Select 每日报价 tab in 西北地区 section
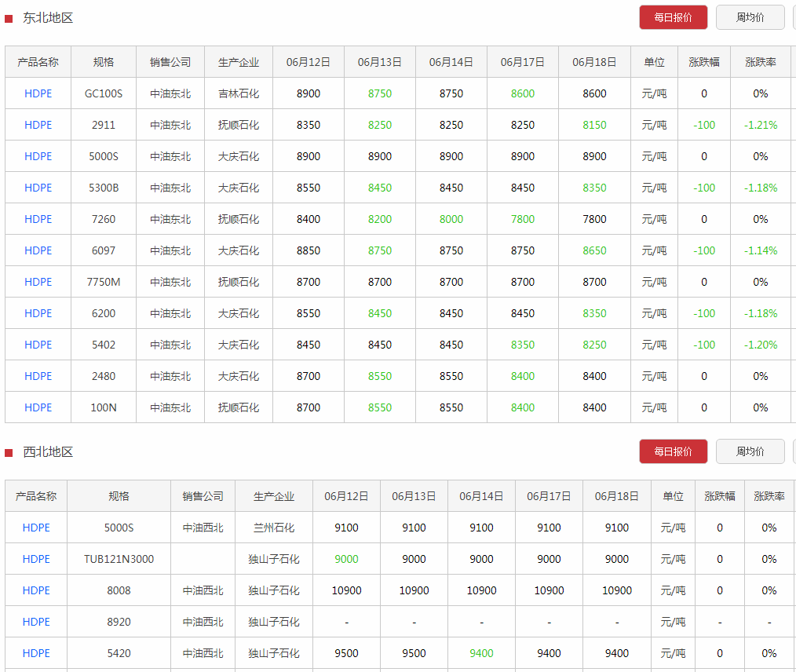 click(674, 451)
